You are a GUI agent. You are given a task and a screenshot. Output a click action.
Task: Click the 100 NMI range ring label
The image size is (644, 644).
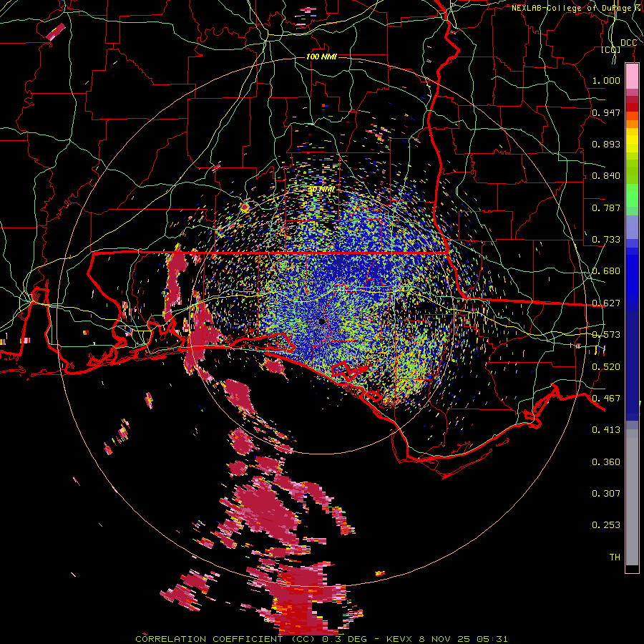[321, 57]
